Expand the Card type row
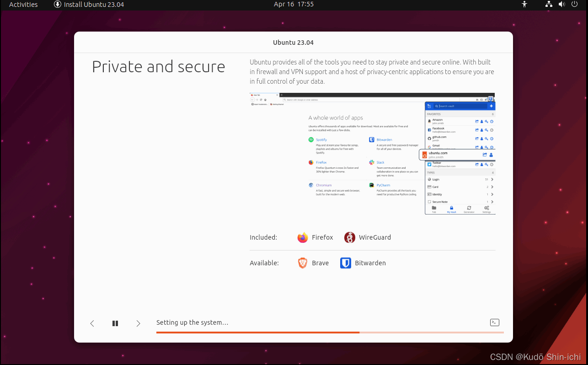The height and width of the screenshot is (365, 588). [x=460, y=187]
